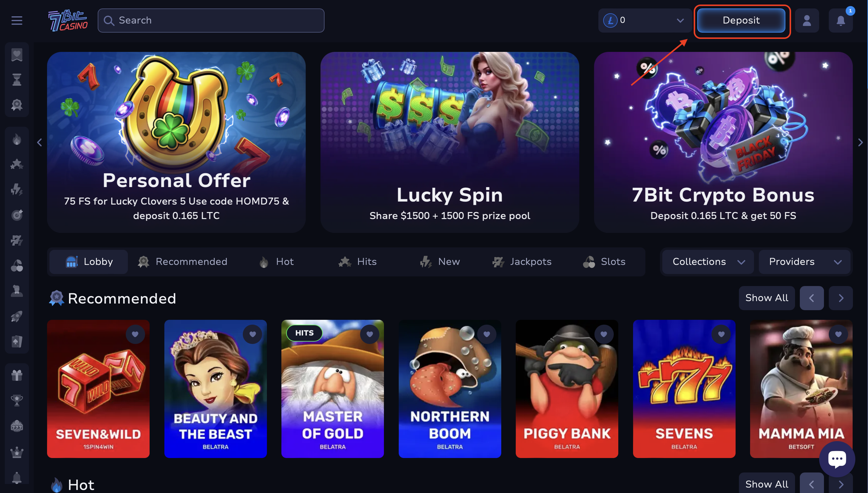
Task: Favorite the Seven&Wild game
Action: [135, 334]
